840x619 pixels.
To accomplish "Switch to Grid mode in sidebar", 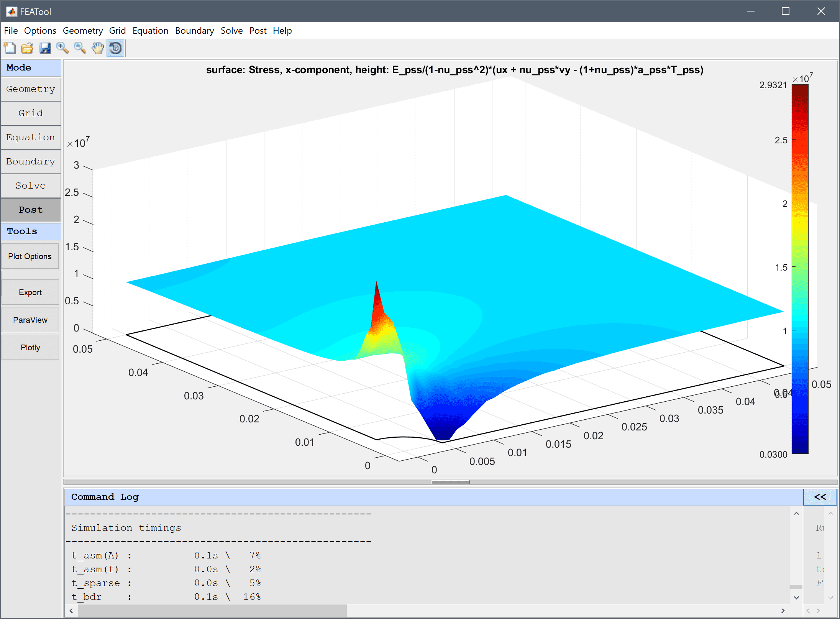I will click(31, 113).
